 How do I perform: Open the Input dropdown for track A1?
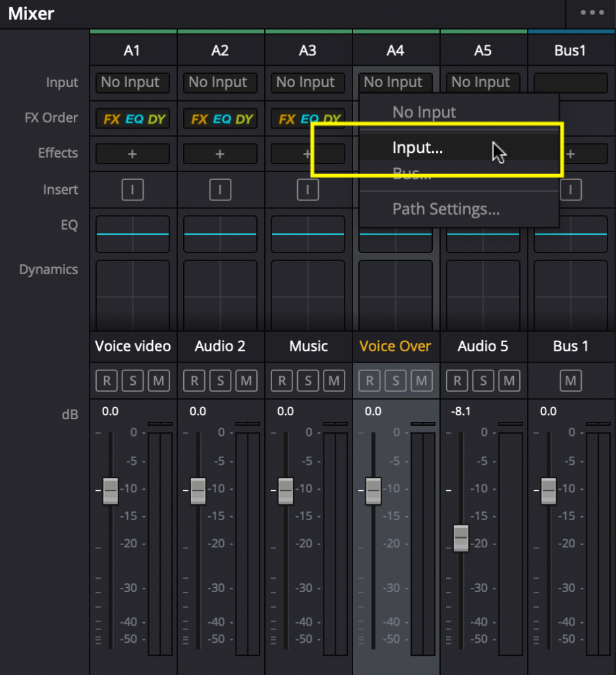(132, 82)
